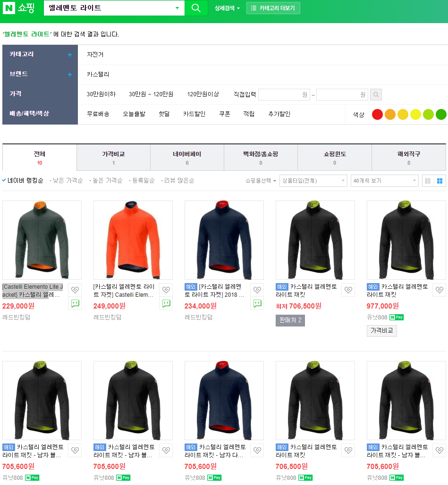Toggle 적립 filter

pos(249,114)
